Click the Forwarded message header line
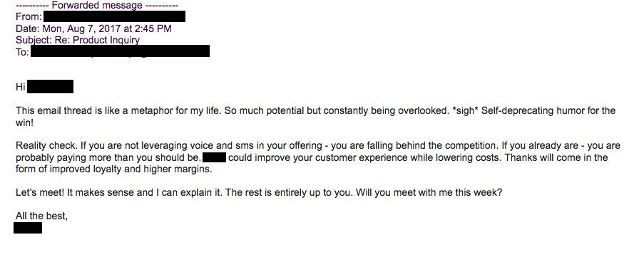This screenshot has height=262, width=644. pyautogui.click(x=97, y=5)
